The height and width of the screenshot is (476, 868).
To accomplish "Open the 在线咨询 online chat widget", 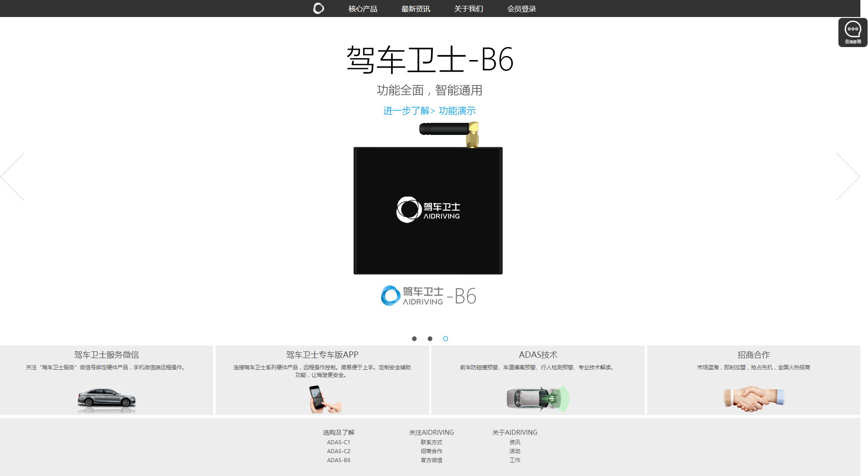I will (852, 32).
